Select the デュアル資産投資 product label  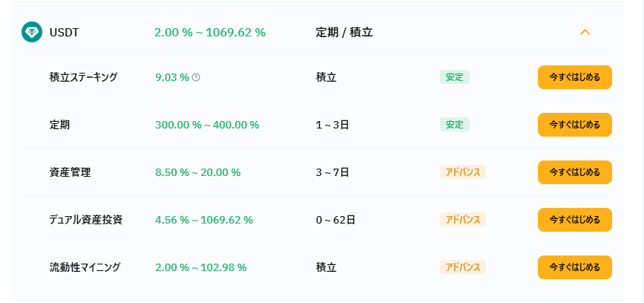point(86,220)
